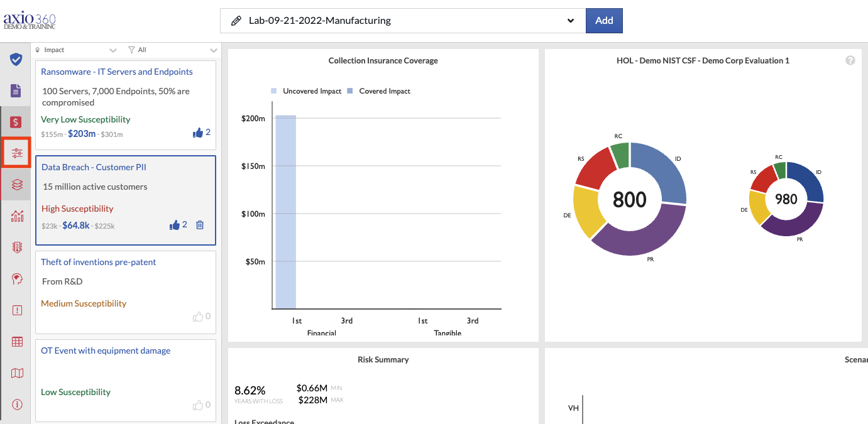Open the sliders settings sidebar icon
868x424 pixels.
pyautogui.click(x=16, y=153)
